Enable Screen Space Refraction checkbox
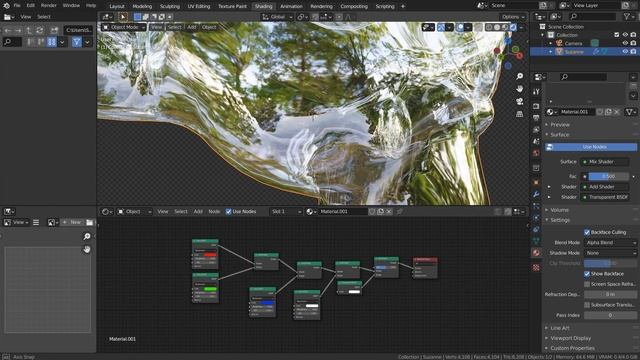640x360 pixels. 587,284
